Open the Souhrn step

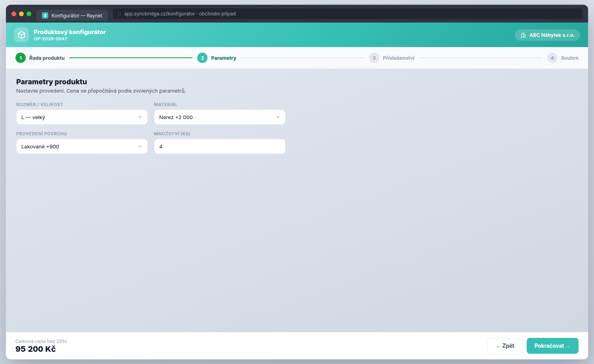[563, 58]
